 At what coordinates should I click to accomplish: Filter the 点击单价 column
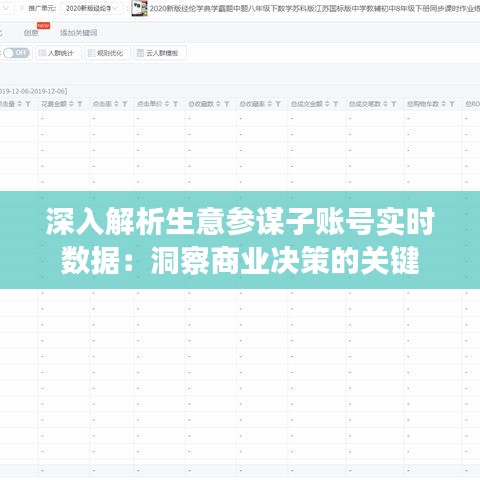click(176, 104)
